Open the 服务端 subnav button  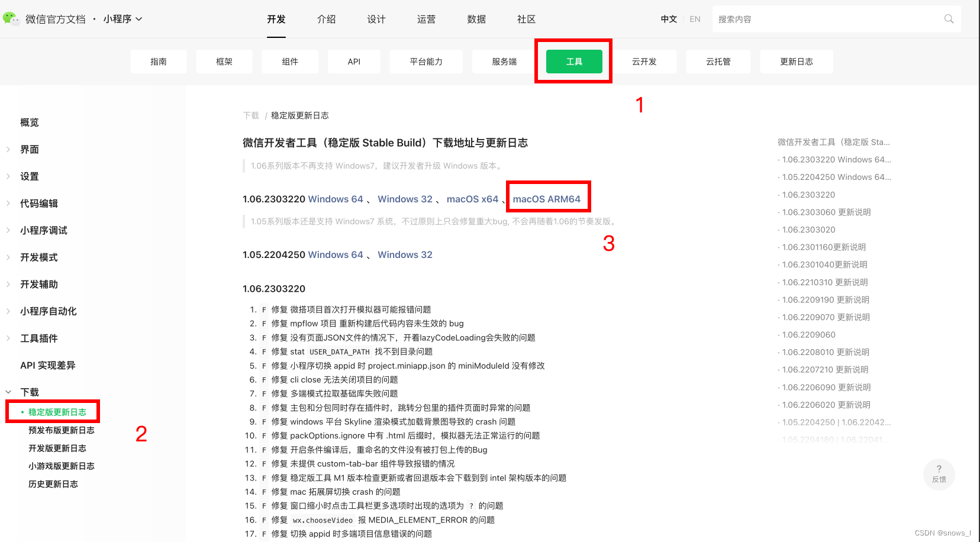tap(504, 62)
